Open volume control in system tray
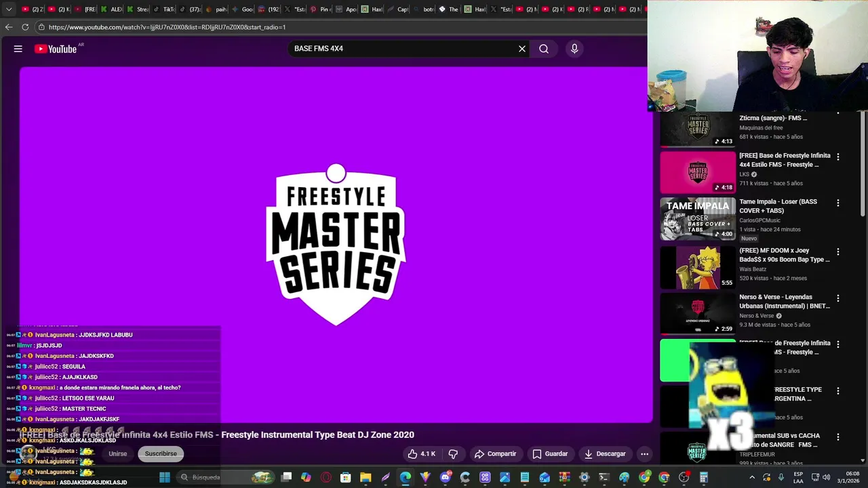This screenshot has width=868, height=488. (827, 477)
